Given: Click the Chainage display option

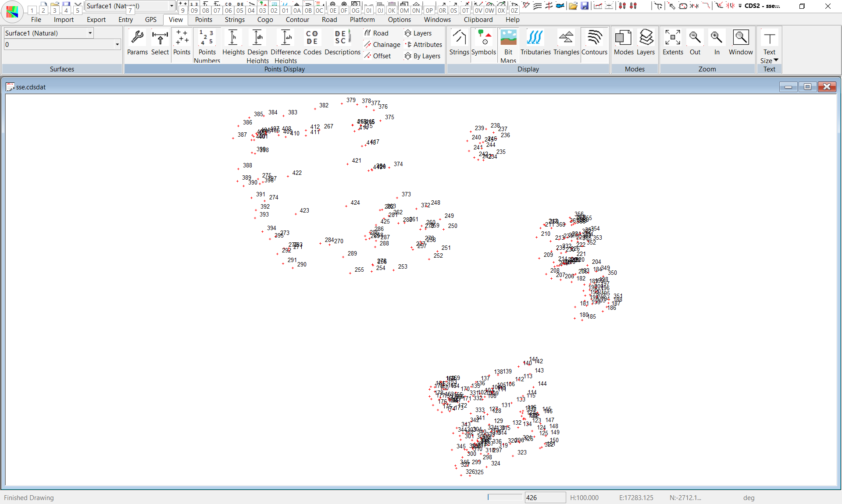Looking at the screenshot, I should (x=382, y=45).
